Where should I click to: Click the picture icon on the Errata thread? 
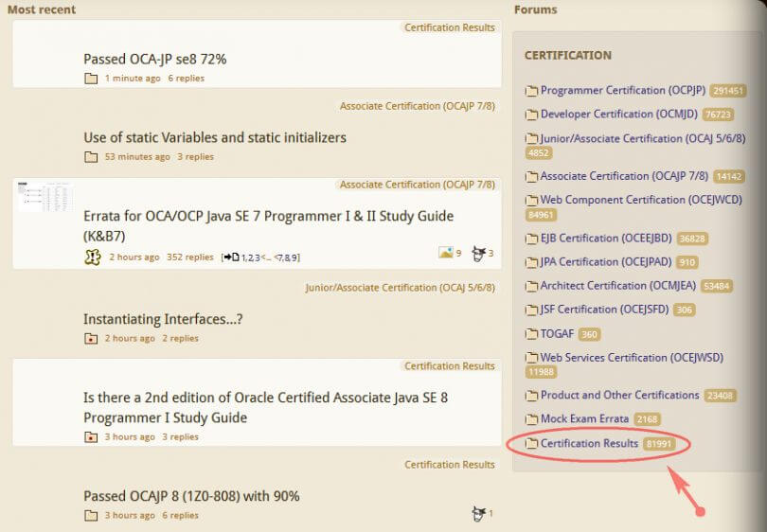tap(445, 253)
